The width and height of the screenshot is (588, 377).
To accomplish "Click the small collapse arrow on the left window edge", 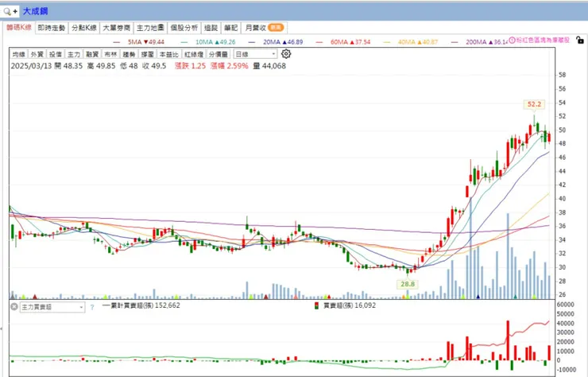I will click(1, 329).
